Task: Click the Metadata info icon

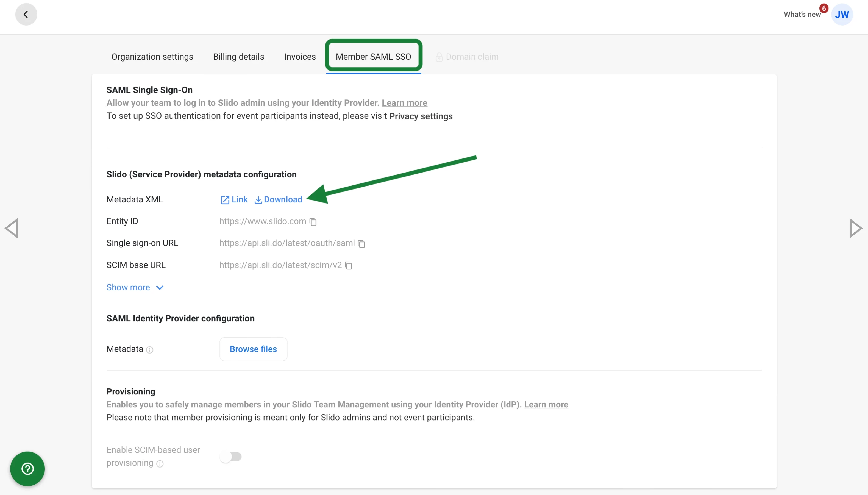Action: pyautogui.click(x=149, y=350)
